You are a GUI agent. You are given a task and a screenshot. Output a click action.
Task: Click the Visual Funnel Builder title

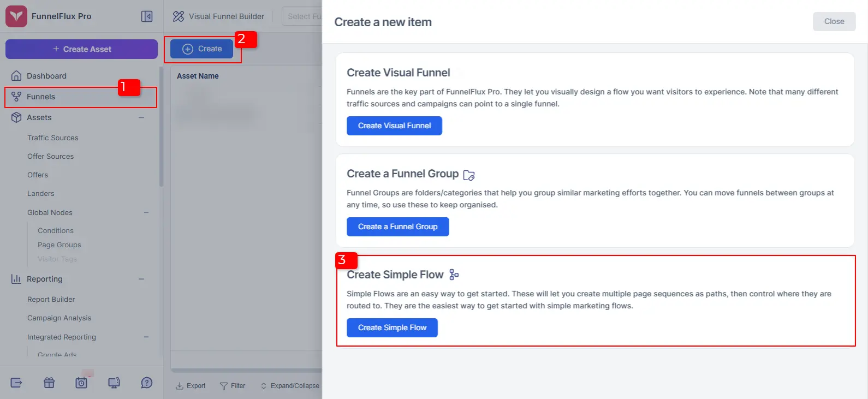tap(227, 16)
